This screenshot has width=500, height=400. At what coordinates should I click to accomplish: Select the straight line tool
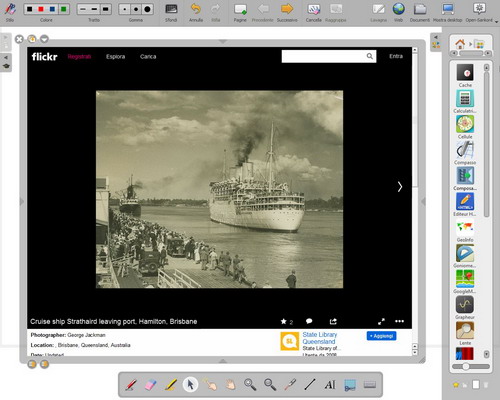point(310,385)
